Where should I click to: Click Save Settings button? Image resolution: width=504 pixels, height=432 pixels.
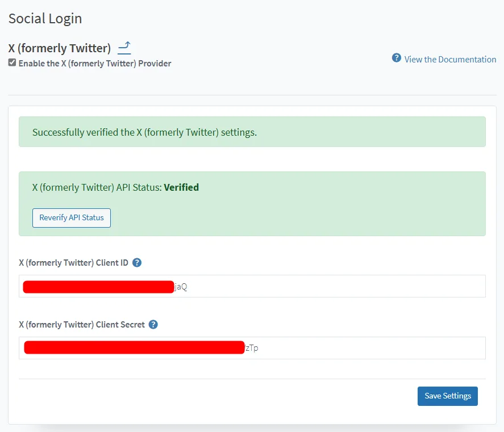click(x=447, y=396)
